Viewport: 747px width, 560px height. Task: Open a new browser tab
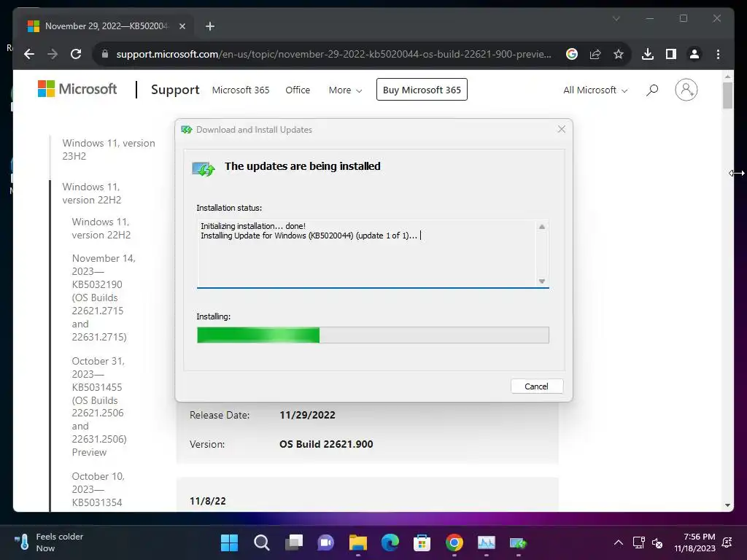click(210, 26)
